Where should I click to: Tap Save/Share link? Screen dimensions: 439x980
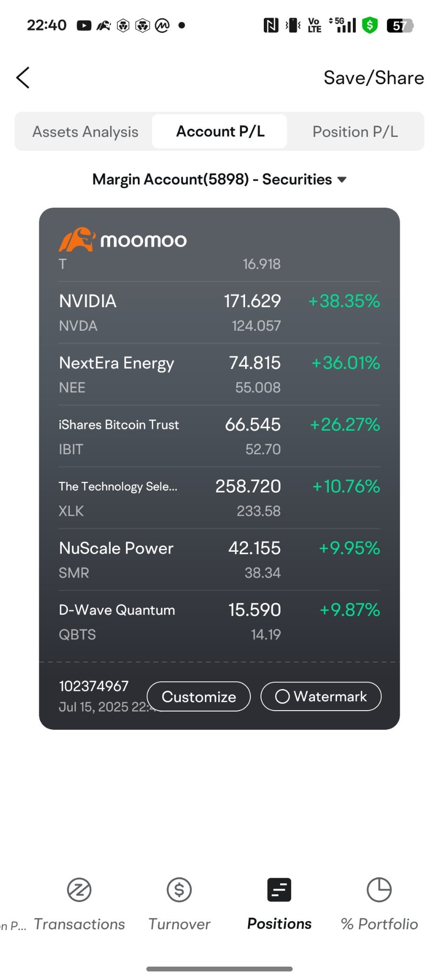373,78
